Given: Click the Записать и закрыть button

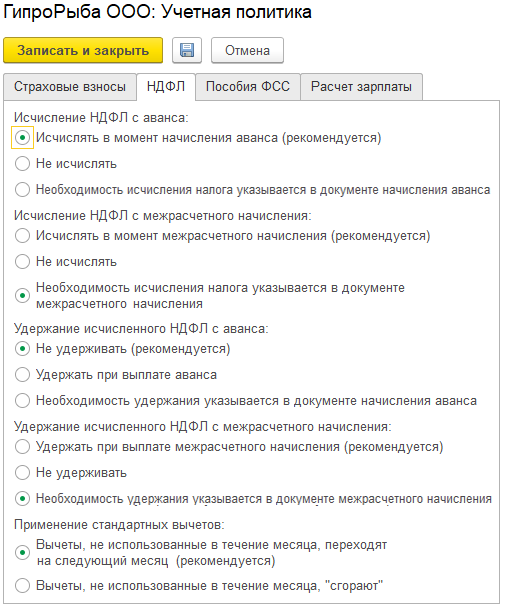Looking at the screenshot, I should pyautogui.click(x=83, y=50).
